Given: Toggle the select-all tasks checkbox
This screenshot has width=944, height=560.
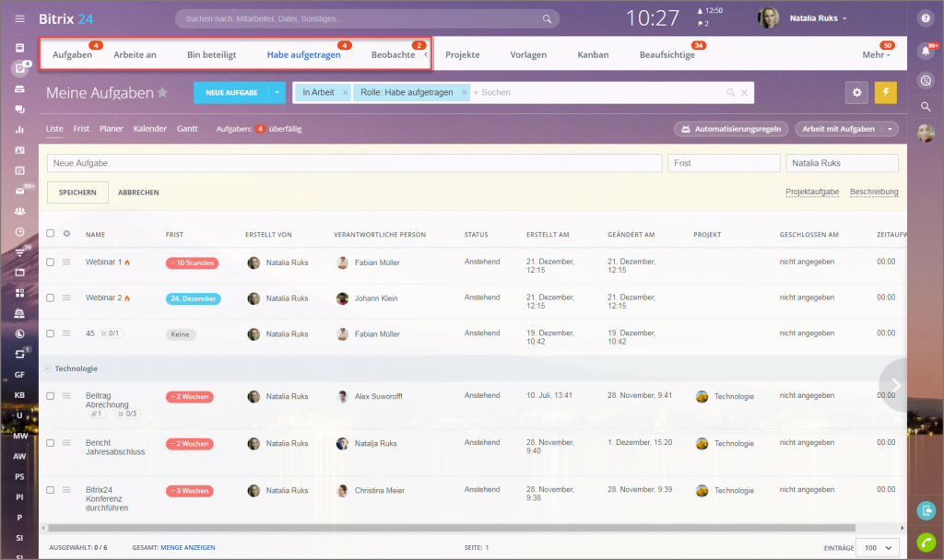Looking at the screenshot, I should click(x=50, y=233).
